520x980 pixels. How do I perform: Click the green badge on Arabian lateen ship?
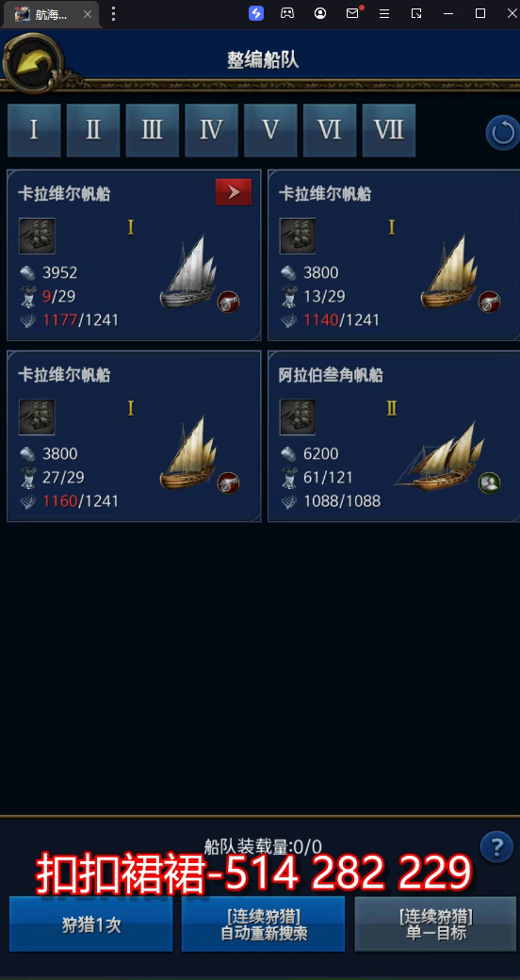489,483
